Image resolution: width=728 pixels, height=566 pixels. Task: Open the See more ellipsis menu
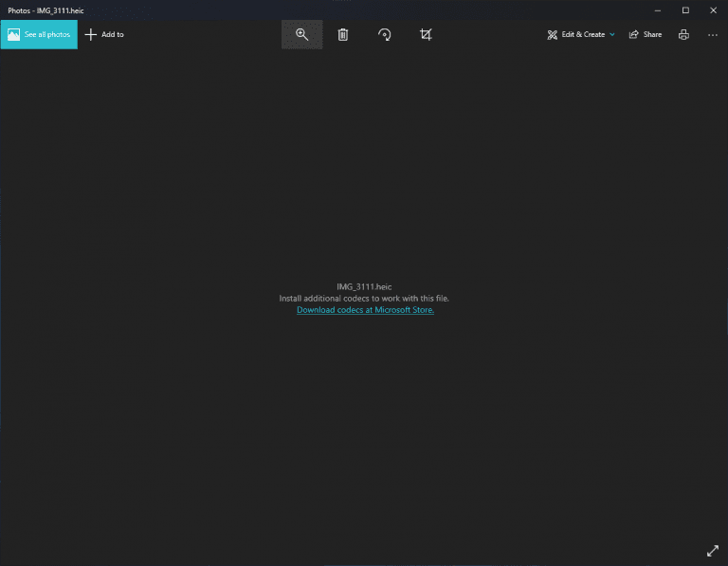(x=713, y=34)
